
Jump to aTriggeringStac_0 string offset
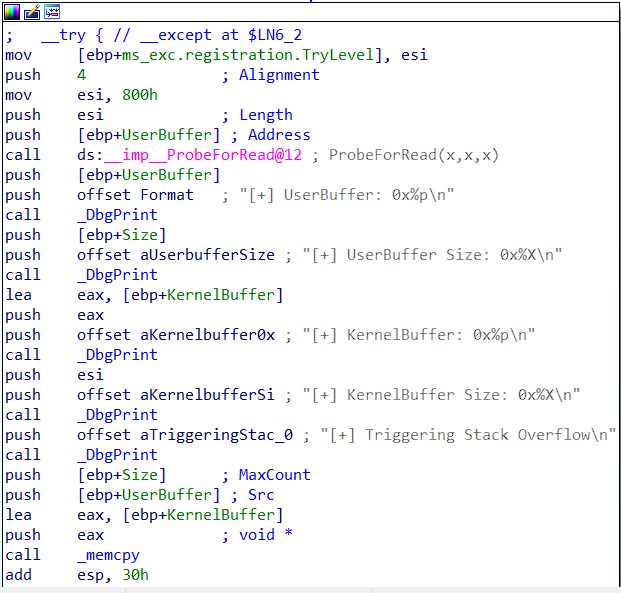click(185, 435)
